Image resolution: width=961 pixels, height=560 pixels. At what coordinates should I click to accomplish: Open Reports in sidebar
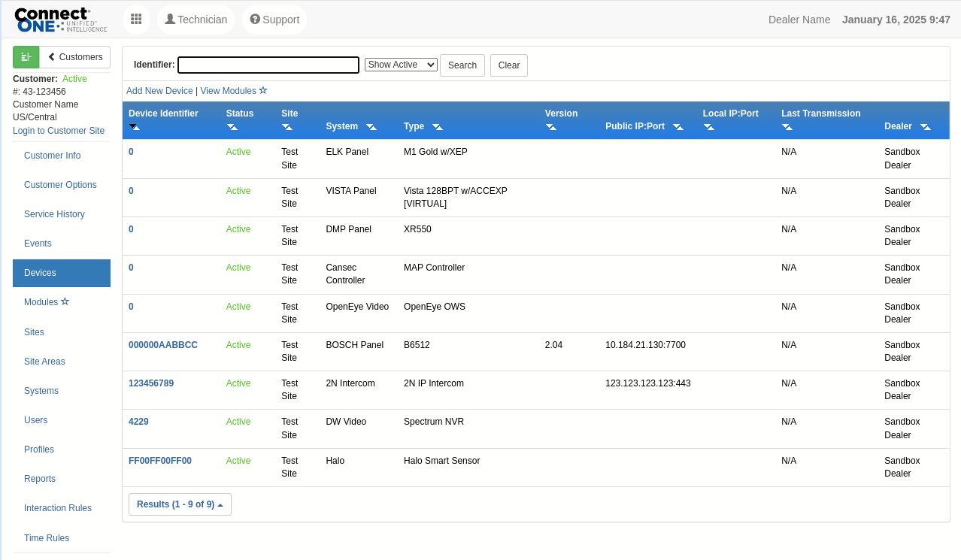(62, 479)
